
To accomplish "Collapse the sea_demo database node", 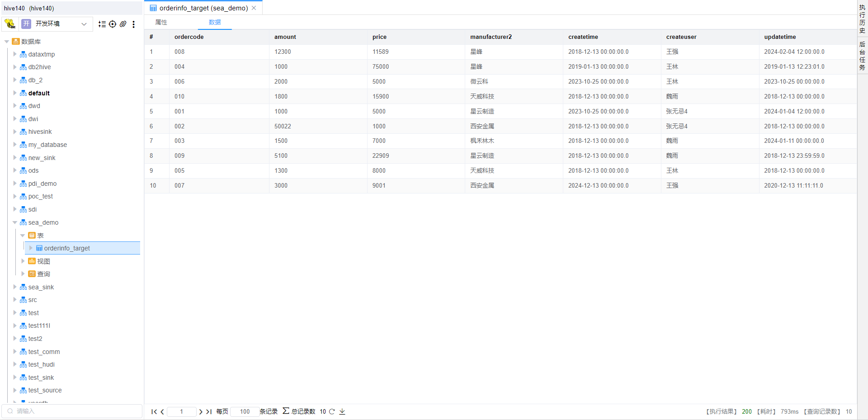I will [15, 222].
